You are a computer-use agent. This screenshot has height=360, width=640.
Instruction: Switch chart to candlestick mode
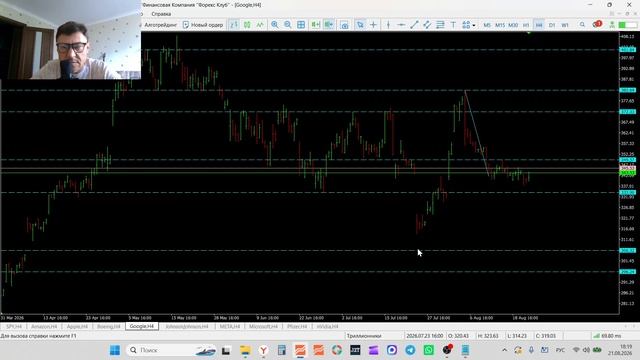click(247, 25)
